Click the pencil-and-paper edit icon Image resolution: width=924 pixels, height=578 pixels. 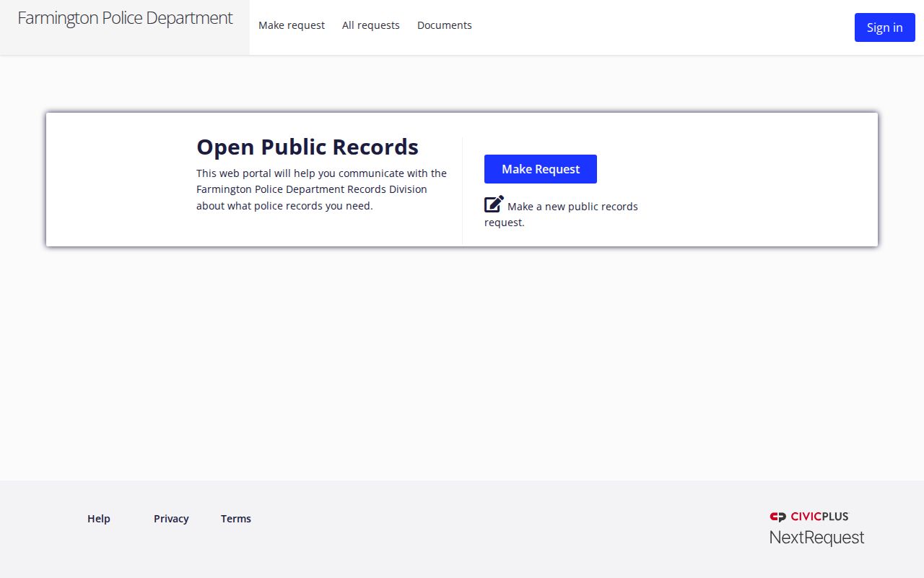click(x=494, y=204)
